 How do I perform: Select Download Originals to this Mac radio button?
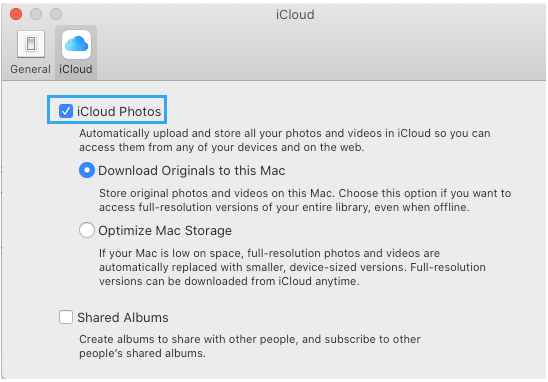click(87, 170)
